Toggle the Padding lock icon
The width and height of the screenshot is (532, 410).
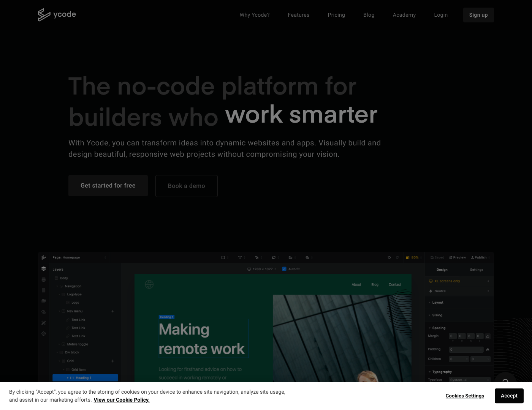(x=488, y=350)
